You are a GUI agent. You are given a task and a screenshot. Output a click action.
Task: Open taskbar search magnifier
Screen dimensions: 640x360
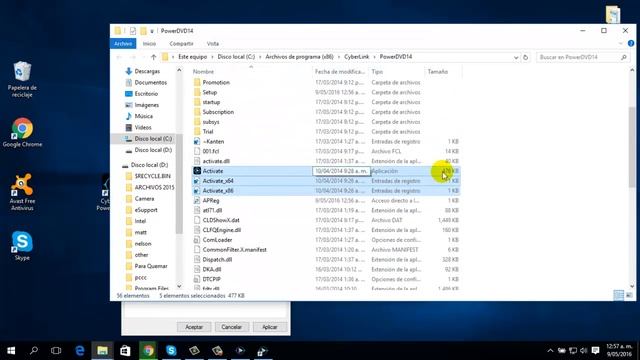point(34,351)
